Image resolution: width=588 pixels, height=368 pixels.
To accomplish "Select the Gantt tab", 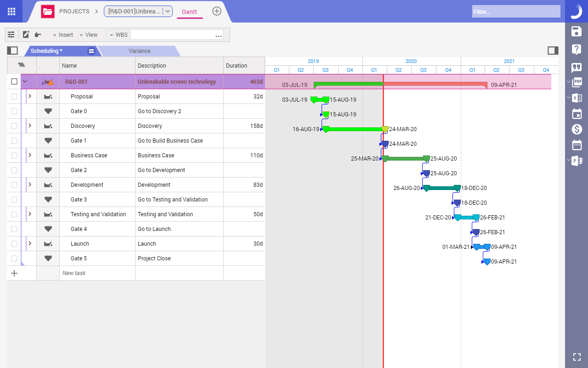I will [190, 11].
